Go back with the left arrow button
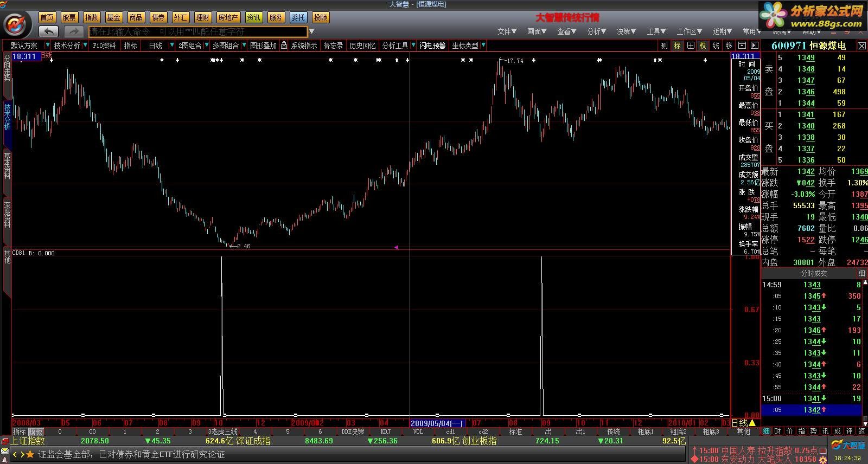This screenshot has width=868, height=464. click(x=49, y=31)
